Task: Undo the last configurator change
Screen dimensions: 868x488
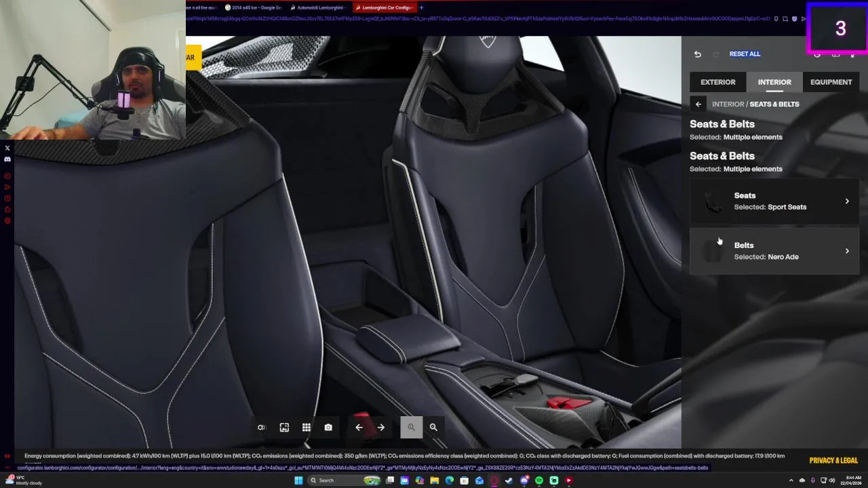Action: (x=697, y=54)
